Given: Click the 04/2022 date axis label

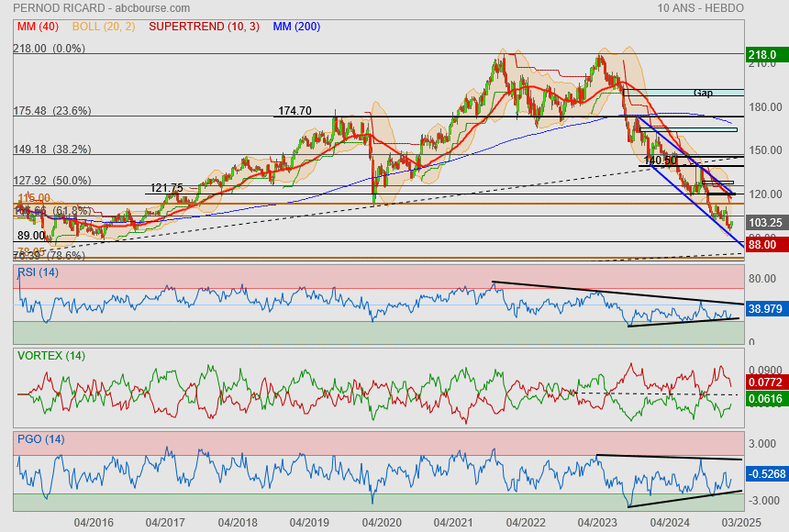Looking at the screenshot, I should [x=526, y=523].
